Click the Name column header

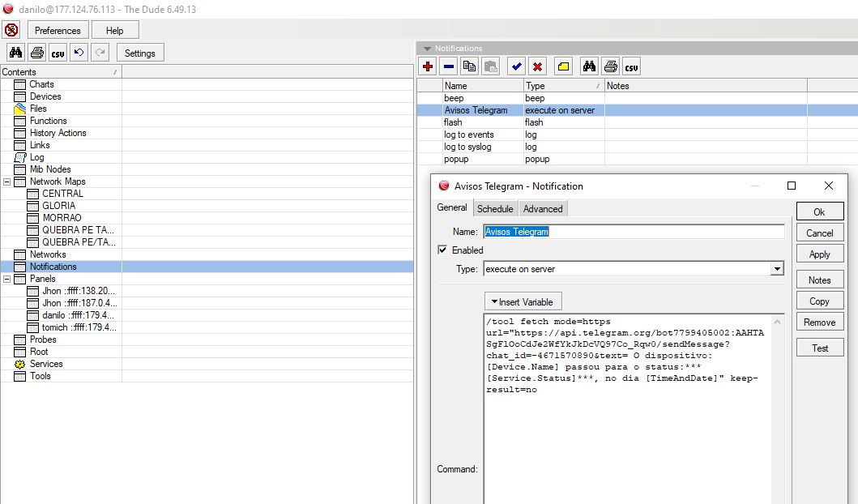pyautogui.click(x=483, y=85)
